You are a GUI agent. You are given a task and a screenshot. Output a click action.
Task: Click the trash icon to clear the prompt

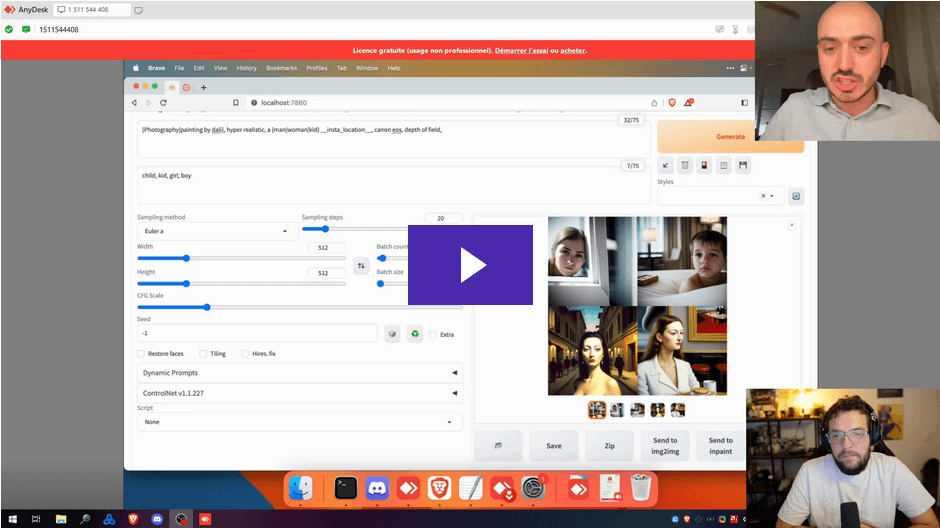[x=685, y=165]
